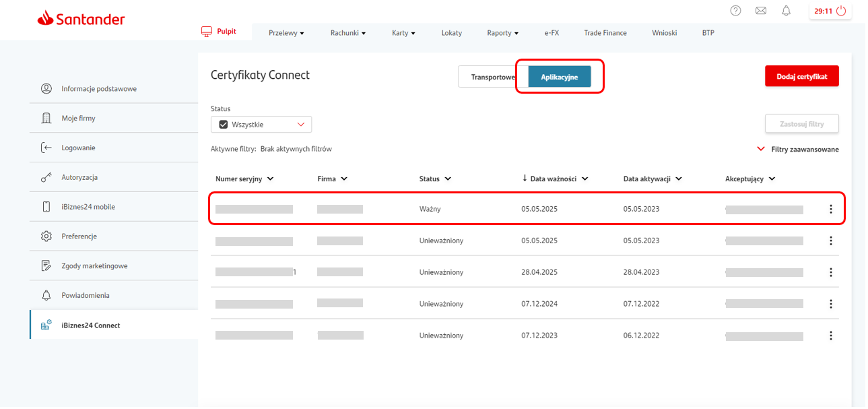Open row actions for the Ważny certificate
Image resolution: width=868 pixels, height=409 pixels.
[x=830, y=209]
